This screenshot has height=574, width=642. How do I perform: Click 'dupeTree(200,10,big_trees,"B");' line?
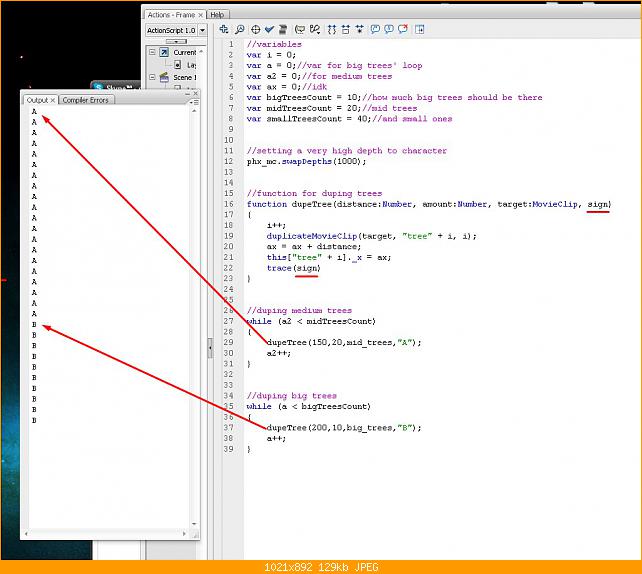click(x=344, y=427)
